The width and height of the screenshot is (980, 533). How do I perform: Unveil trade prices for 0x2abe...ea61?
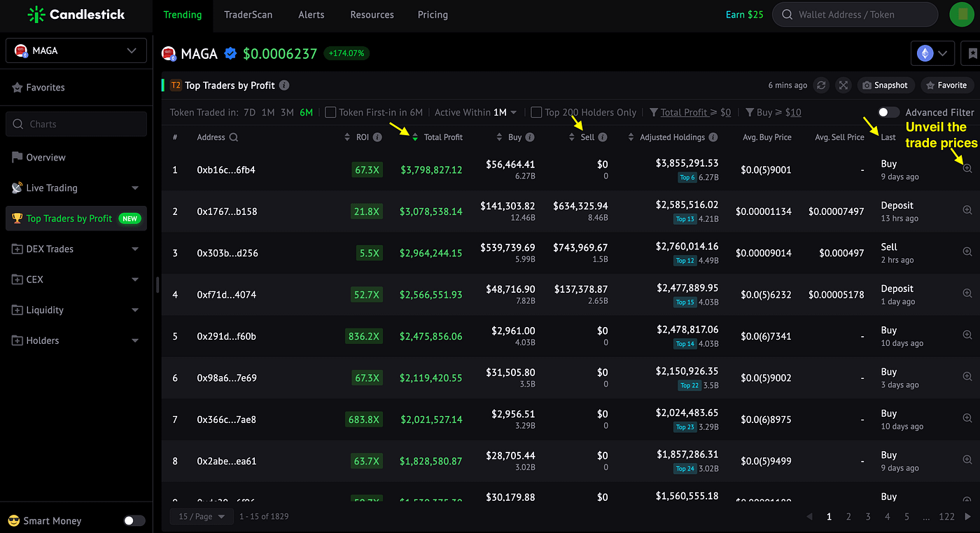coord(967,460)
